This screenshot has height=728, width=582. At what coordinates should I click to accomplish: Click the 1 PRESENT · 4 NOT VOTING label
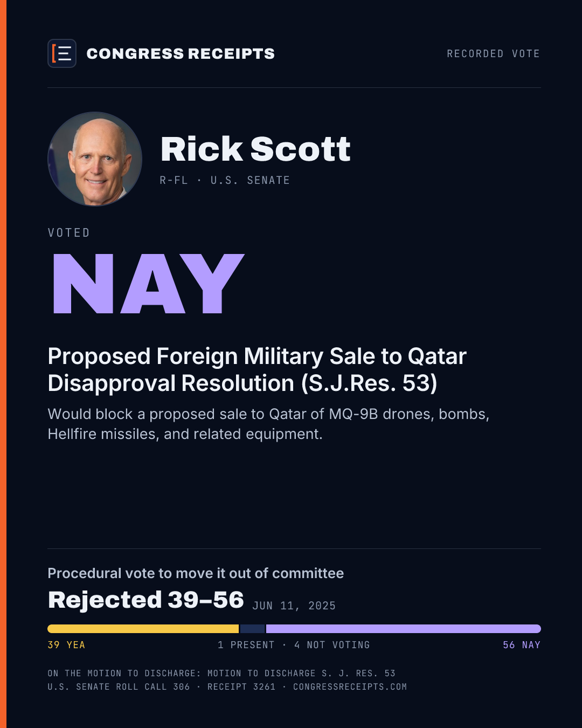pos(294,645)
